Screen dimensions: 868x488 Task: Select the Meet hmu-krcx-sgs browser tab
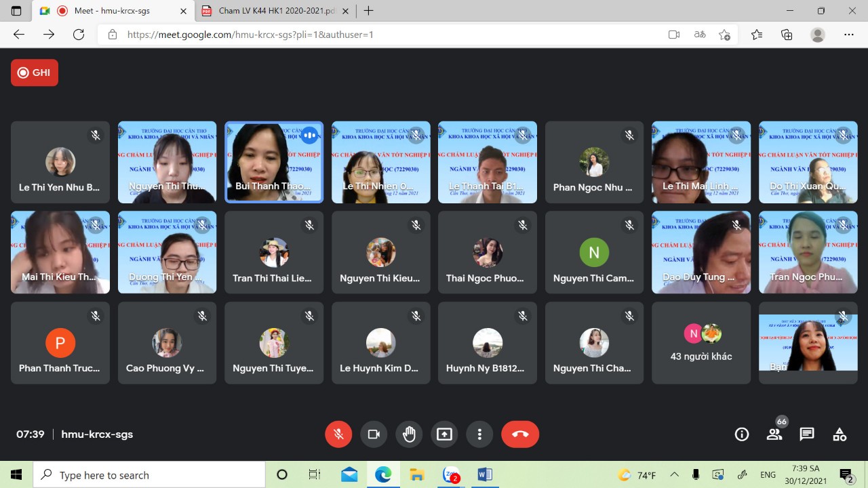pyautogui.click(x=112, y=11)
